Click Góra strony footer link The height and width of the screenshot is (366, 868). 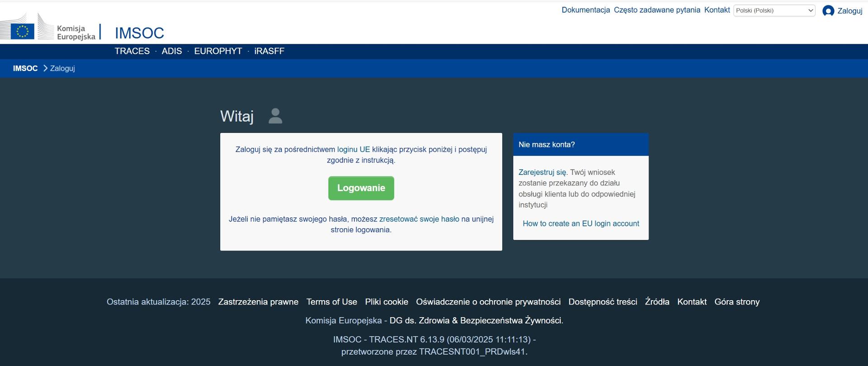(737, 302)
